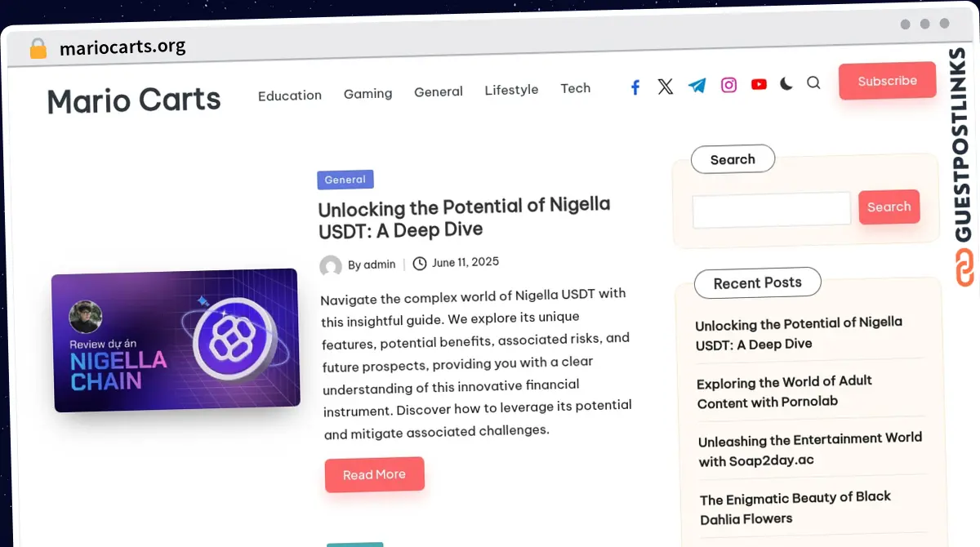Click the Read More button
Viewport: 980px width, 547px height.
tap(374, 474)
